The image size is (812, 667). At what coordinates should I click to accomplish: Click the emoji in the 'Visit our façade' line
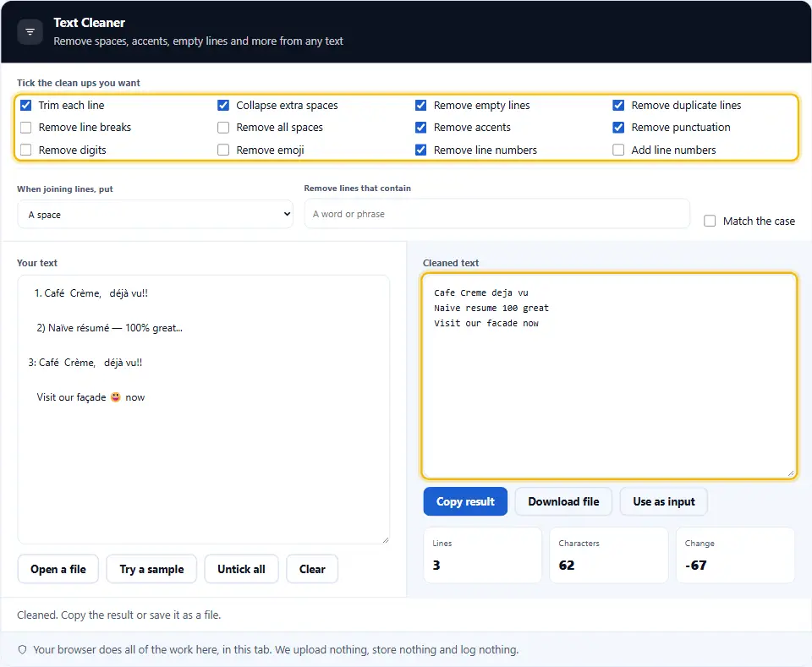tap(116, 396)
